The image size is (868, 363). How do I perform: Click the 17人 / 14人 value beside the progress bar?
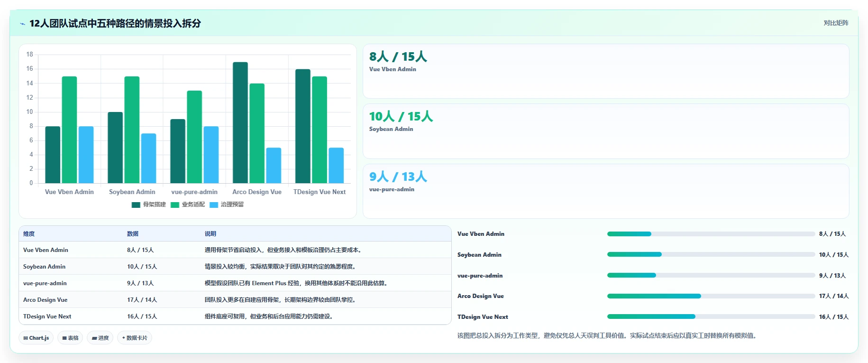point(834,296)
